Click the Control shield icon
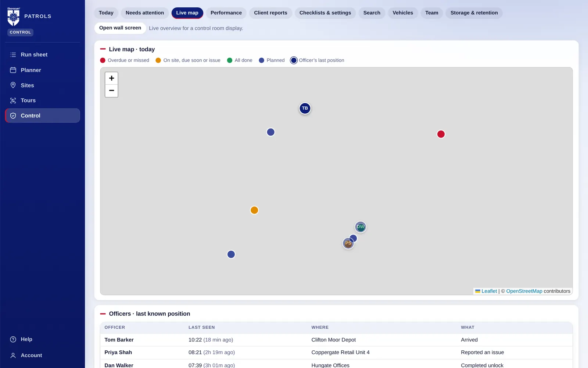The height and width of the screenshot is (368, 588). [x=13, y=116]
